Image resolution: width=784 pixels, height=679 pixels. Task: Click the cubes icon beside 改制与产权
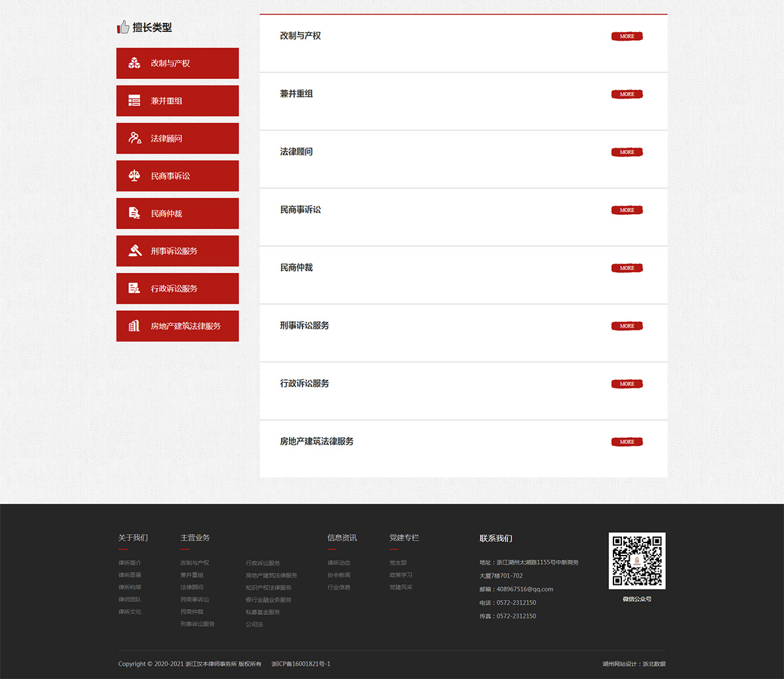tap(135, 63)
